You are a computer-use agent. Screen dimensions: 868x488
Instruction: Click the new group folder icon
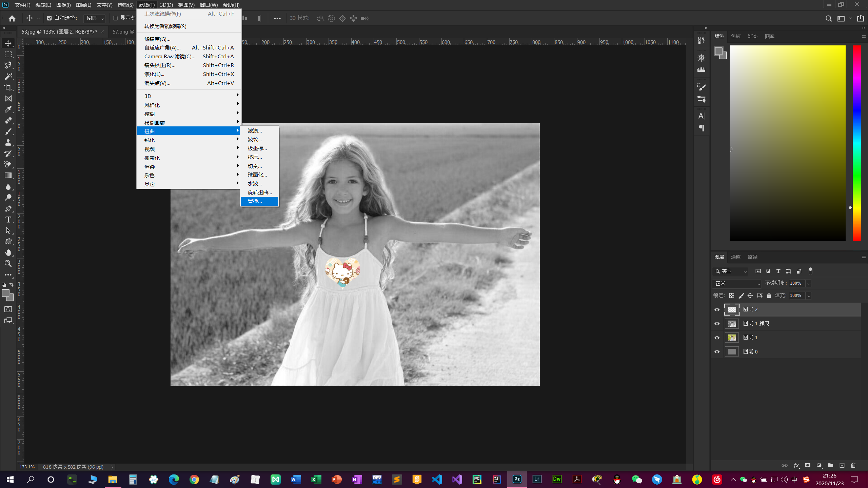point(830,465)
